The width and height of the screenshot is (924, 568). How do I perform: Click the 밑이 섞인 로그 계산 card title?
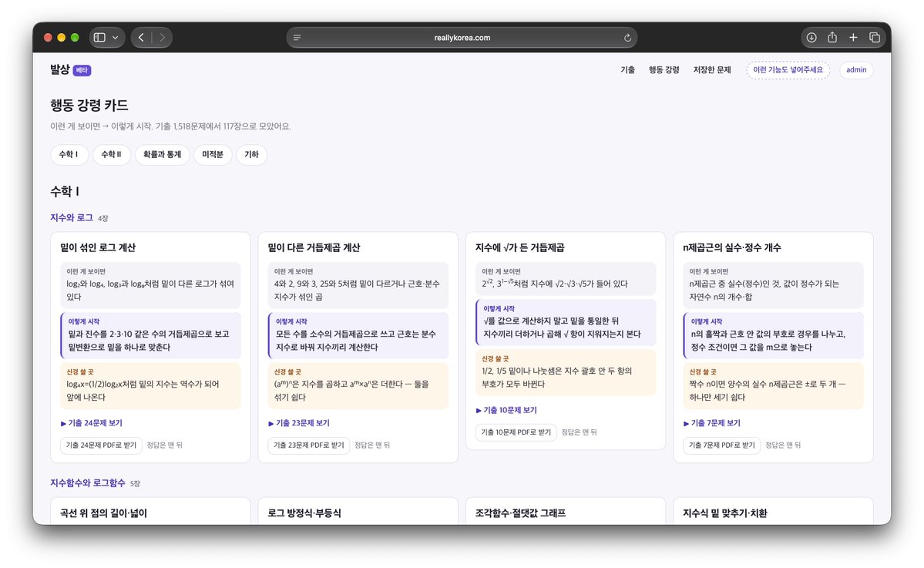click(98, 247)
